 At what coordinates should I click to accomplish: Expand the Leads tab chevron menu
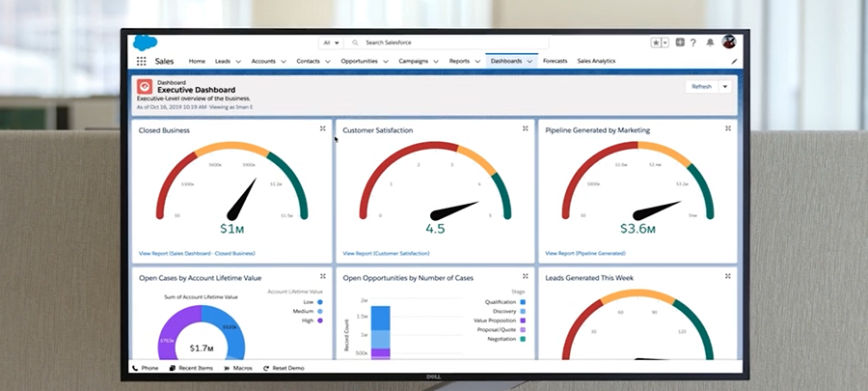coord(238,61)
